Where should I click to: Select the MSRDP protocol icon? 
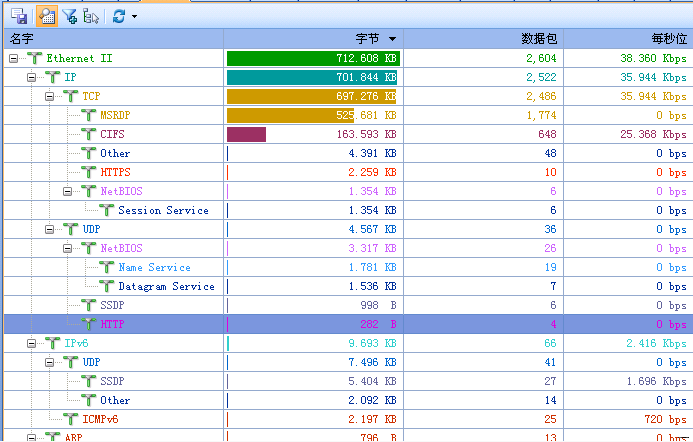pos(88,115)
